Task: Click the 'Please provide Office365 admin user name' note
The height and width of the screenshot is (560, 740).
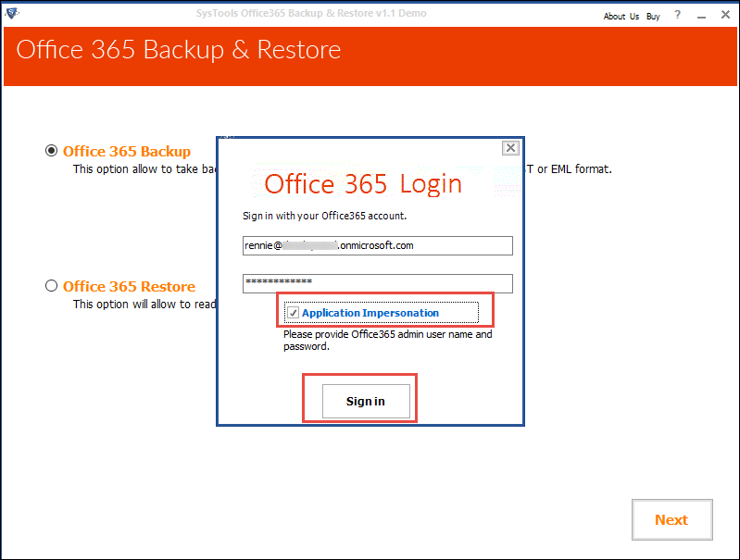Action: point(387,340)
